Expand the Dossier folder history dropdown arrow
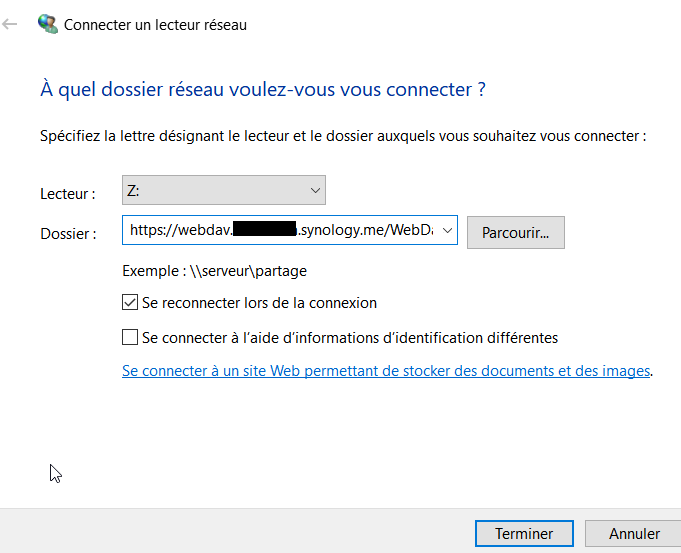The image size is (681, 553). click(x=447, y=231)
